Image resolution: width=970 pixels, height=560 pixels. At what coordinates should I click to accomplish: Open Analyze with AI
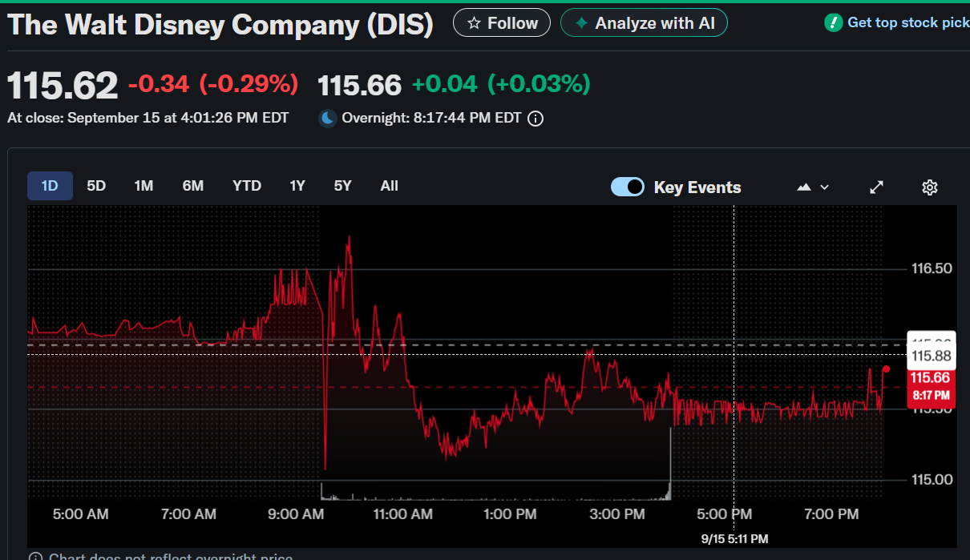tap(644, 23)
